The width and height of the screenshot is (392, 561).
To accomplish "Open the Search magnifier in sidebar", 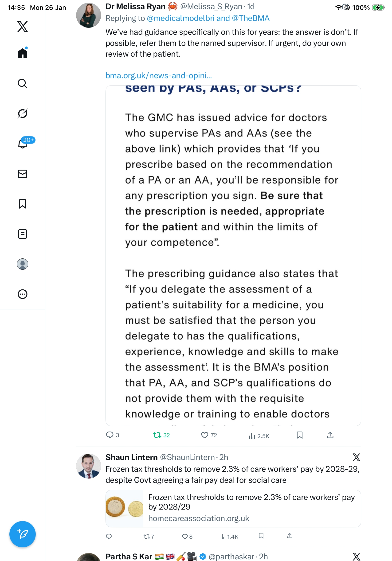I will pos(23,83).
